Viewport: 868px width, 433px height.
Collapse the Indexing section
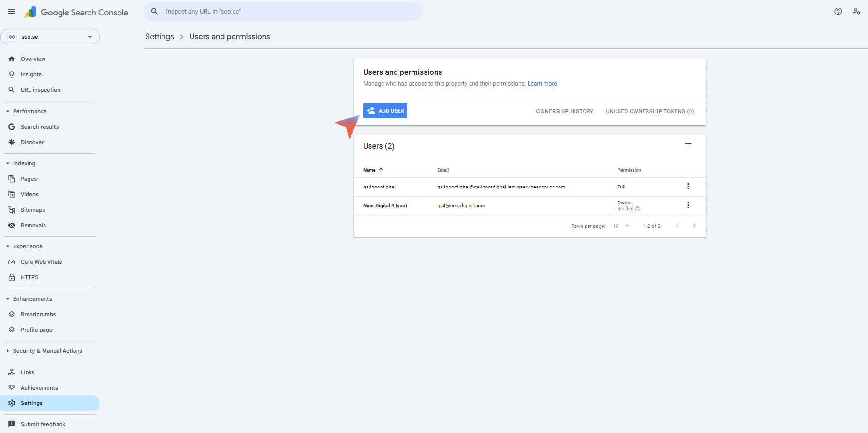coord(8,163)
